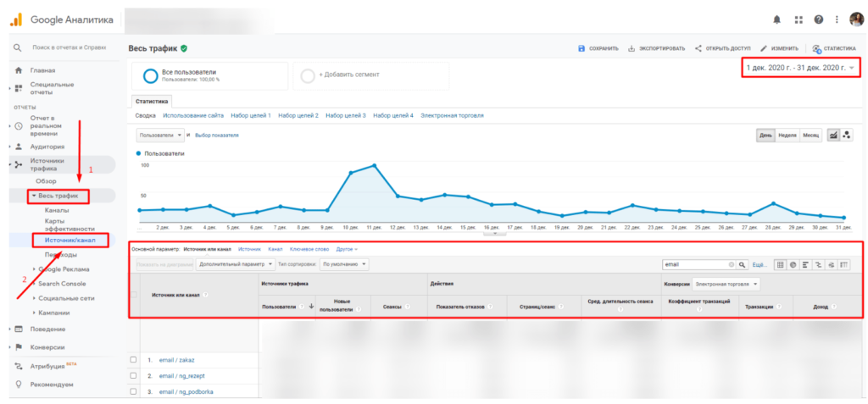
Task: Click Экспортировать export button
Action: (x=657, y=49)
